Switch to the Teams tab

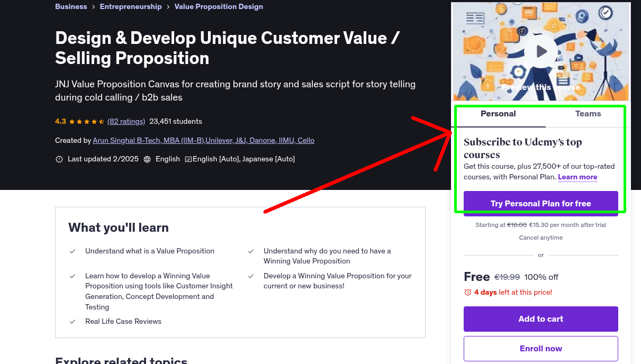tap(588, 114)
